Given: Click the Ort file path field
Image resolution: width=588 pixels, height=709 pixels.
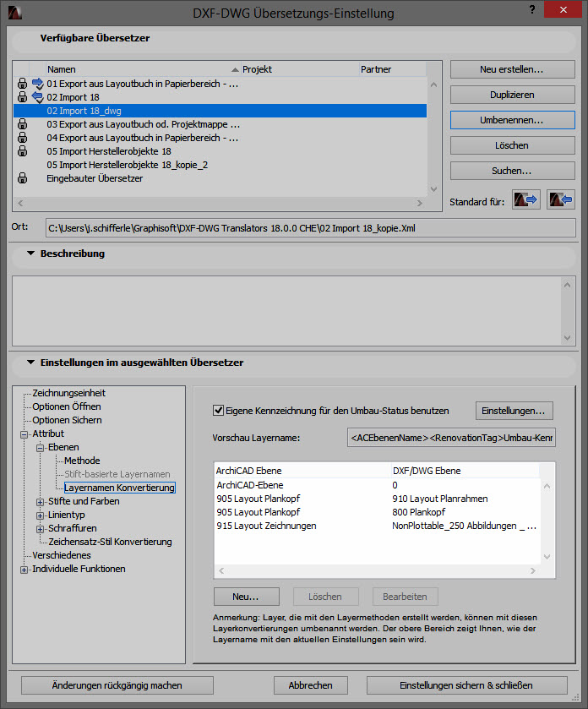Looking at the screenshot, I should [x=311, y=228].
